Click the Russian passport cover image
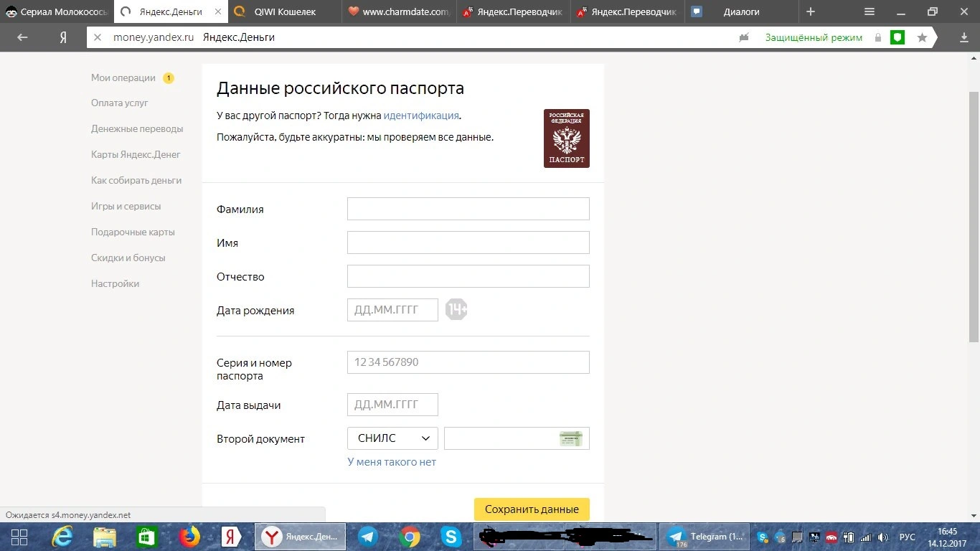Image resolution: width=980 pixels, height=551 pixels. (x=567, y=138)
